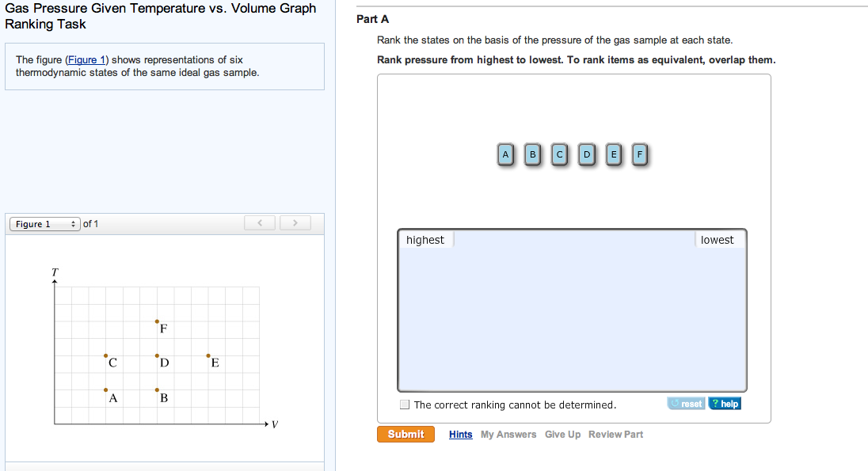Click the 'lowest' label on the ranking bin

click(x=718, y=239)
